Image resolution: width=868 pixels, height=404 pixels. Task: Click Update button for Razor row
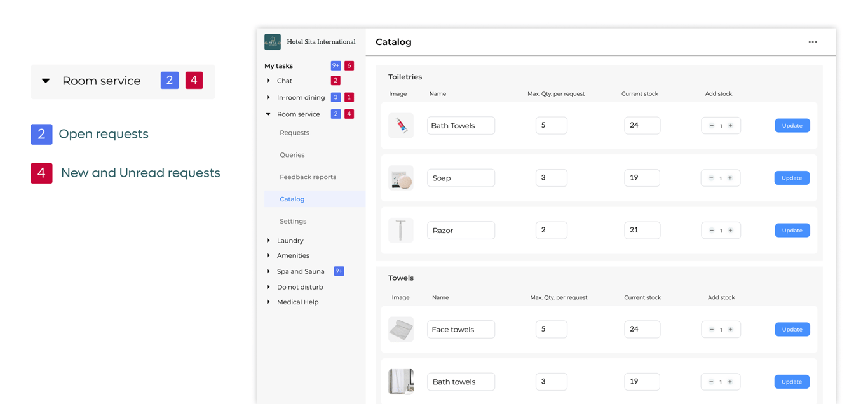792,231
